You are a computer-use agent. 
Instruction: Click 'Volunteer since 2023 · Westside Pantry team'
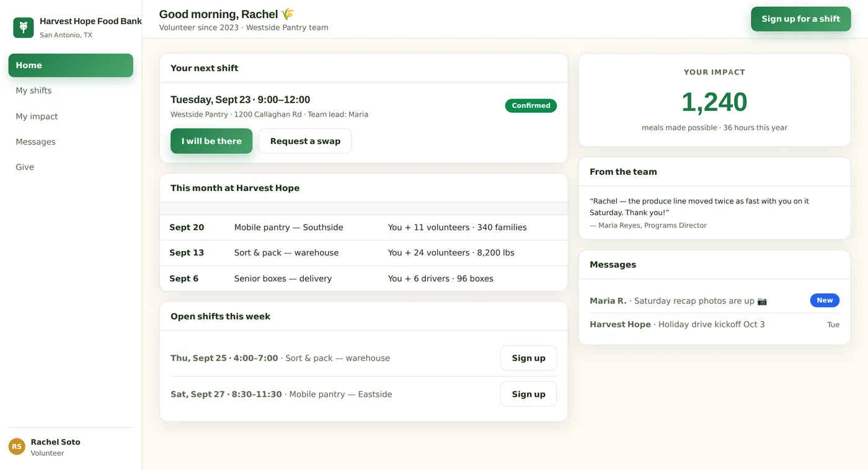pos(244,27)
